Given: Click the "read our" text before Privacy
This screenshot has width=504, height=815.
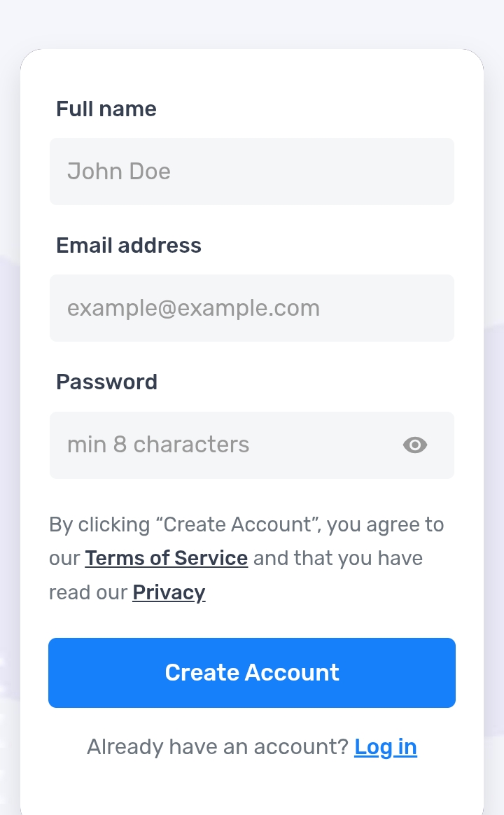Looking at the screenshot, I should (88, 592).
